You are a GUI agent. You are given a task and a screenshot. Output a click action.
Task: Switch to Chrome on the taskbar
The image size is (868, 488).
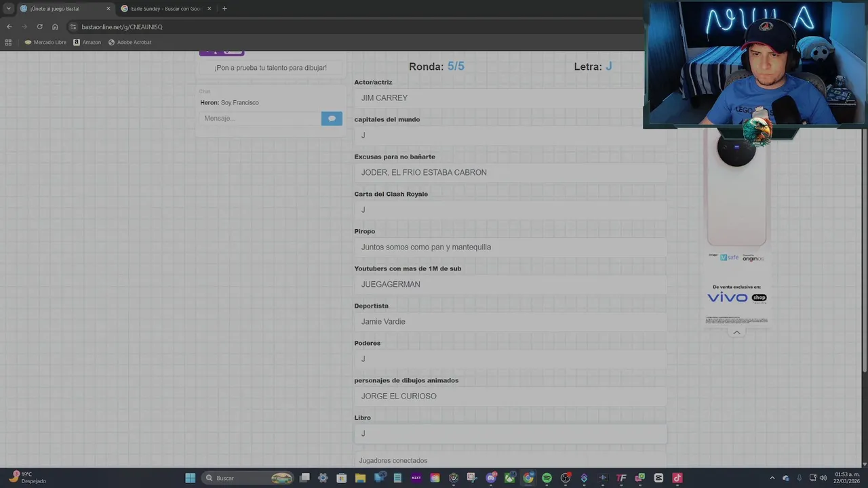coord(528,478)
